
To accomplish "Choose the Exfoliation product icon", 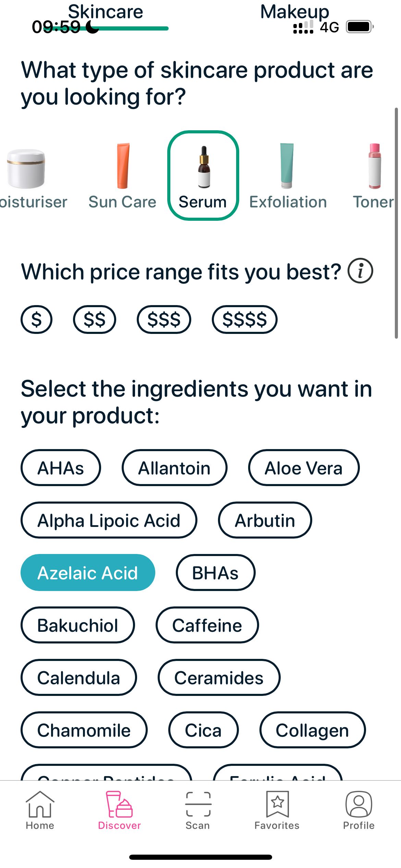I will pos(287,166).
